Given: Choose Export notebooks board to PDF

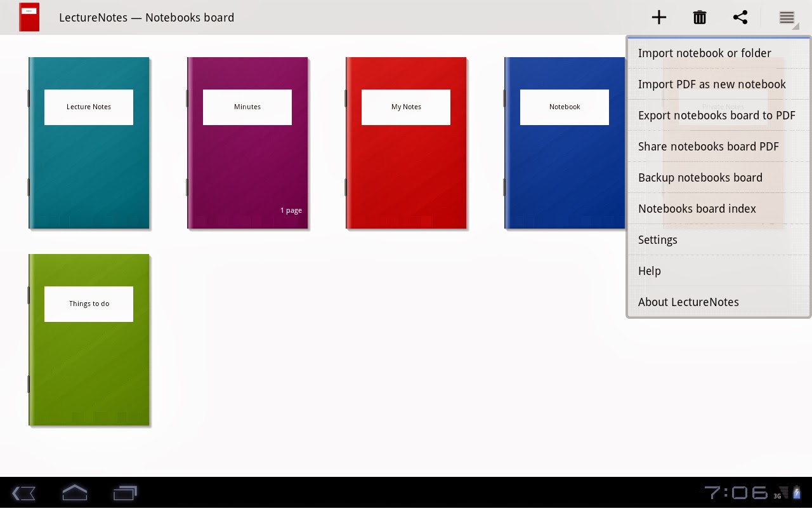Looking at the screenshot, I should click(719, 116).
